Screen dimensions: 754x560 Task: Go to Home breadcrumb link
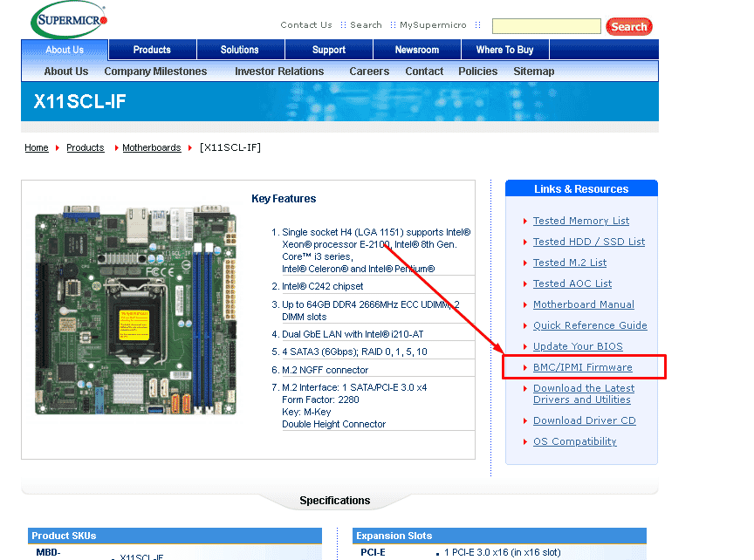tap(37, 147)
